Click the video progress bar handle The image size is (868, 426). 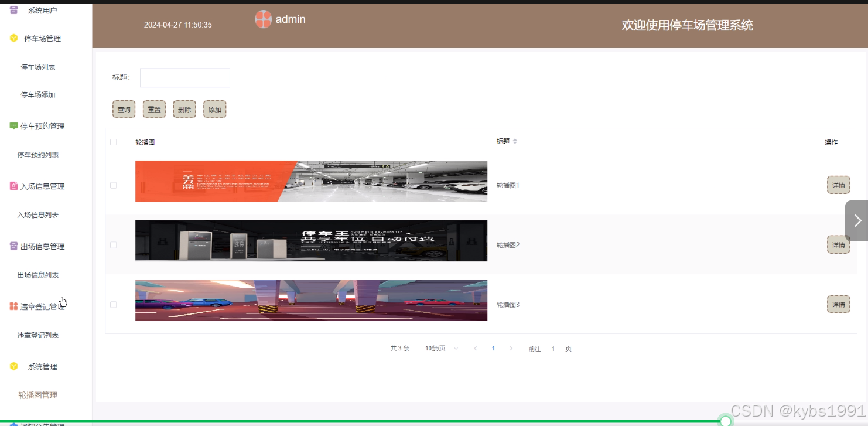point(726,421)
